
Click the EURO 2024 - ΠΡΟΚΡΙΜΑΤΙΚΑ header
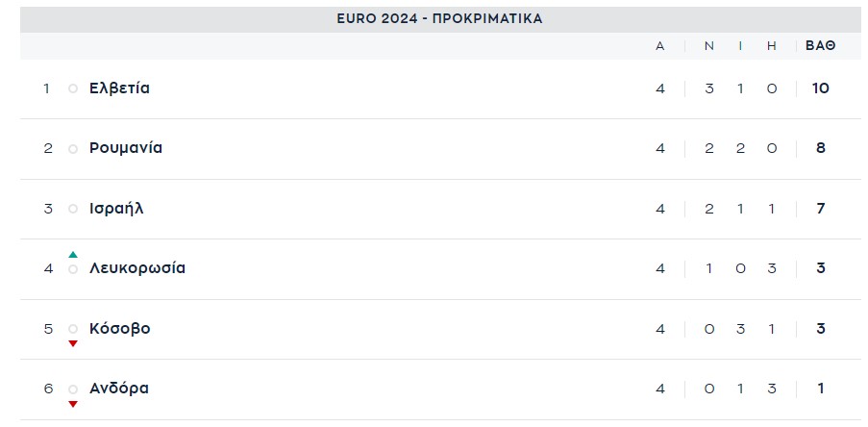[x=439, y=18]
